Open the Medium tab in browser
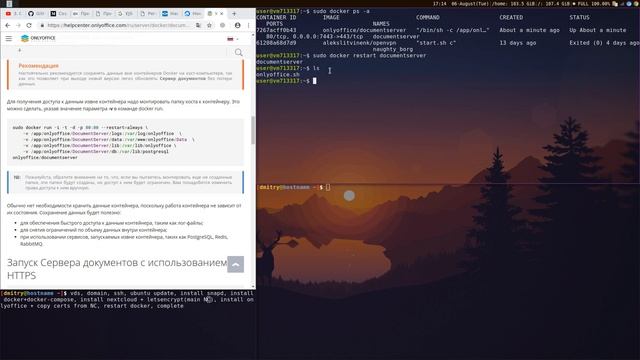 coord(58,13)
